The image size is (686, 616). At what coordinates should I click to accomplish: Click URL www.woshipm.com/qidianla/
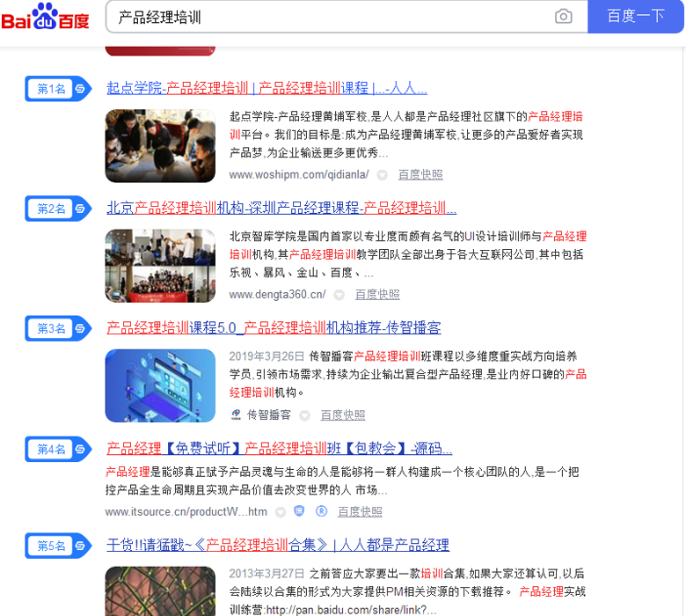tap(299, 175)
